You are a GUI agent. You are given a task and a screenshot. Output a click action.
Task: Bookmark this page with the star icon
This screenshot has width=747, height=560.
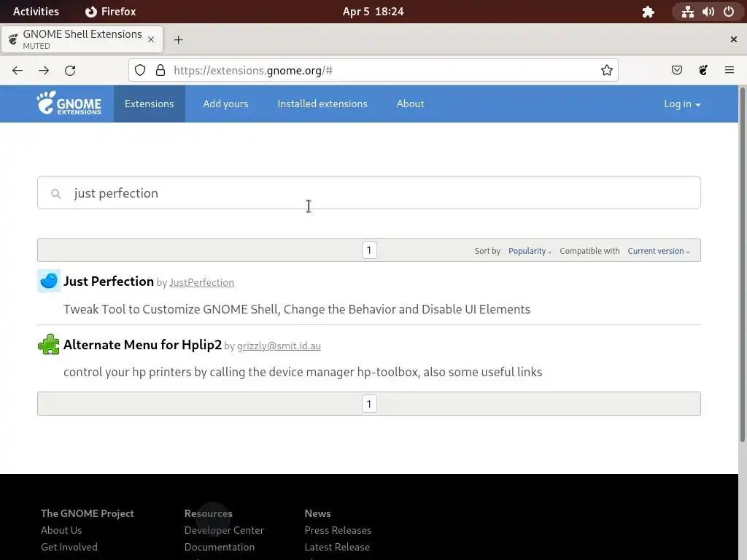tap(606, 71)
